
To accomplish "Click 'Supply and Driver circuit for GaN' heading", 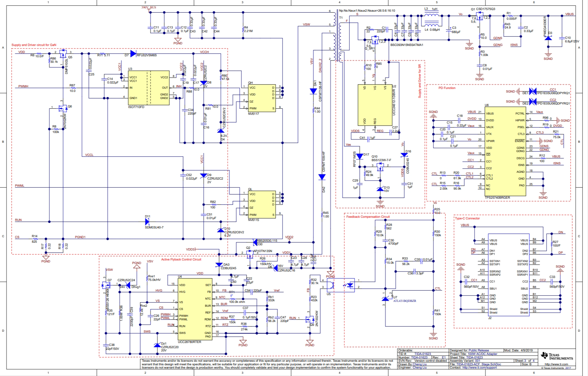I will pyautogui.click(x=34, y=45).
